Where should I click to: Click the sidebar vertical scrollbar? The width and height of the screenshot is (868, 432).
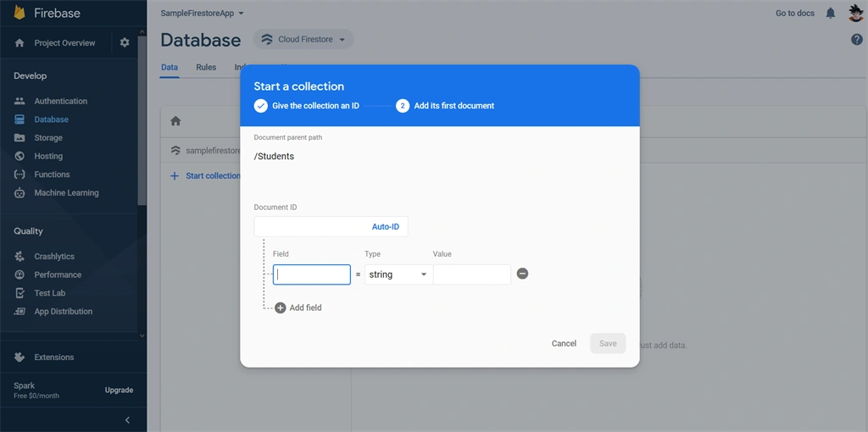(x=142, y=122)
